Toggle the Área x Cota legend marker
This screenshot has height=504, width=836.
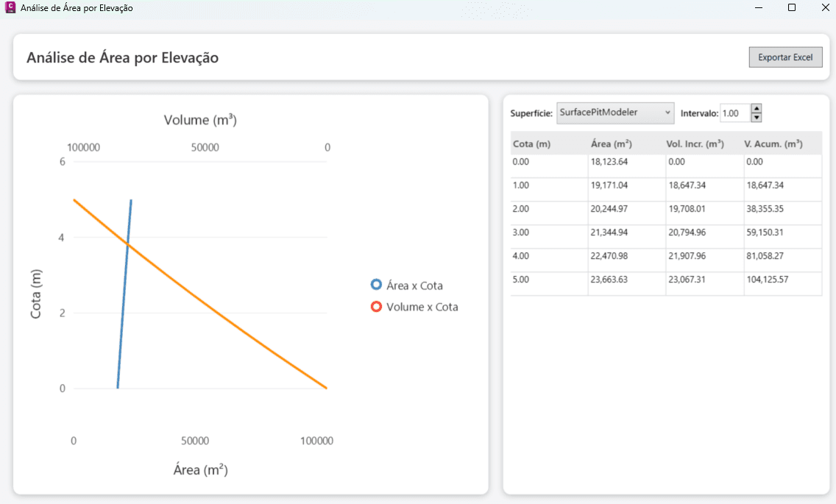[376, 285]
